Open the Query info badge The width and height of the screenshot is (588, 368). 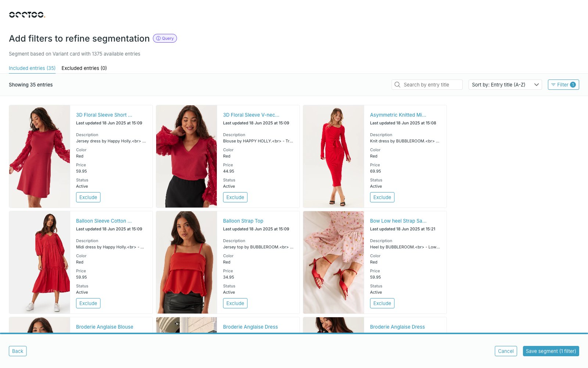[x=165, y=38]
